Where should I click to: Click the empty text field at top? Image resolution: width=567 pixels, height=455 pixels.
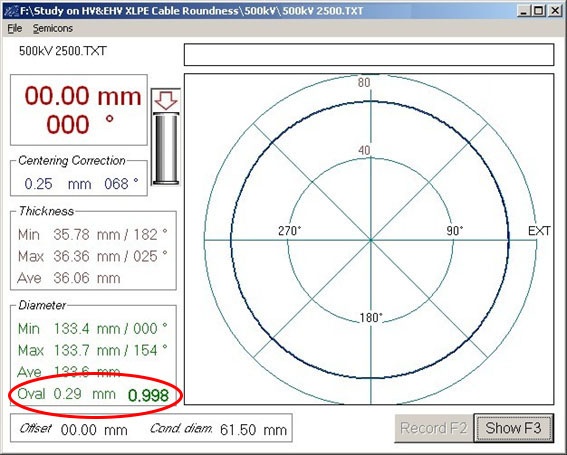[x=369, y=55]
